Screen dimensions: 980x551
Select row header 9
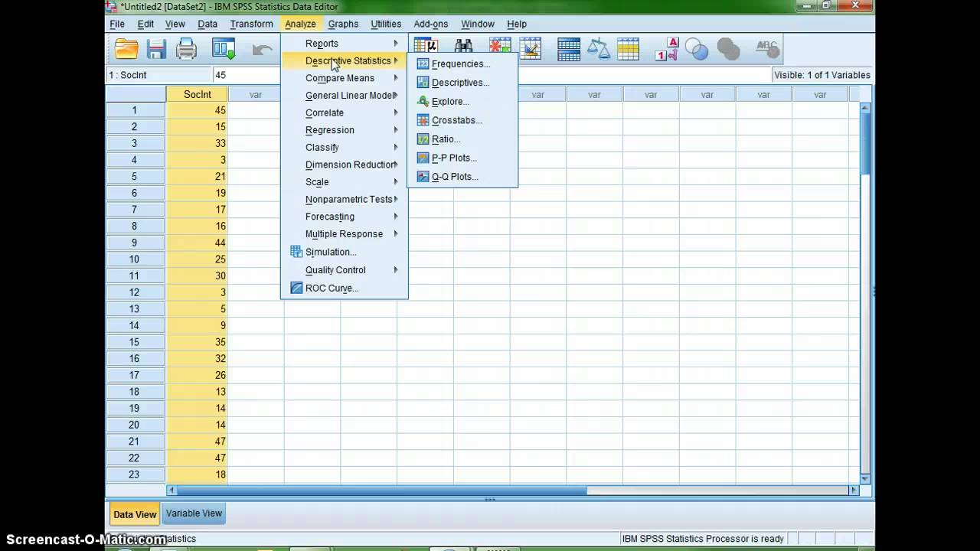135,243
